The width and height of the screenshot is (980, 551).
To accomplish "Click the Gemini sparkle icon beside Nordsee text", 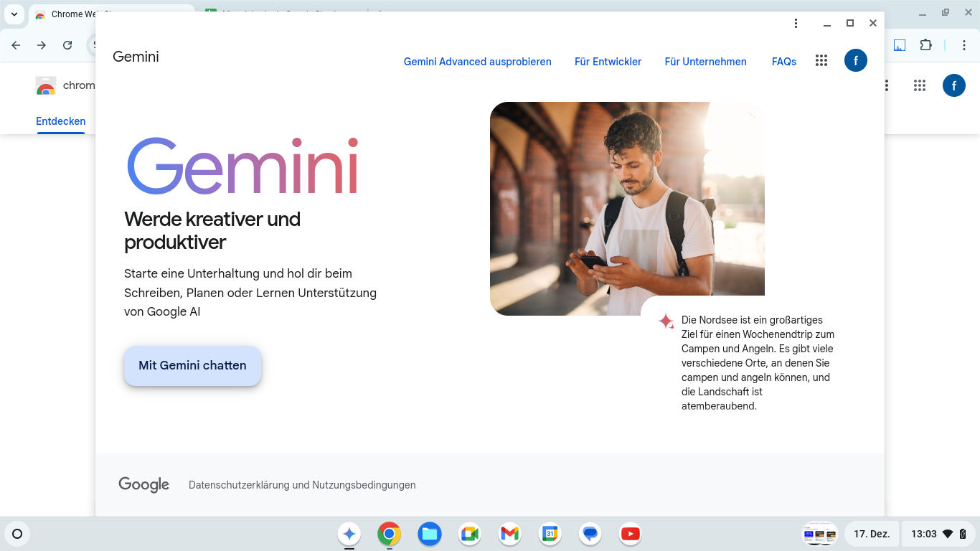I will click(x=666, y=321).
